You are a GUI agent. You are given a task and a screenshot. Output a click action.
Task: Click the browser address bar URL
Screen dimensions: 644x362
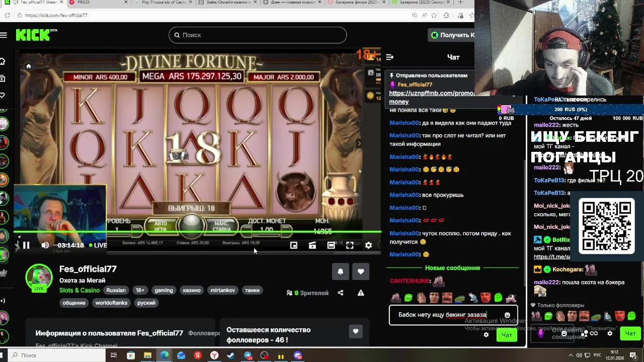coord(56,15)
